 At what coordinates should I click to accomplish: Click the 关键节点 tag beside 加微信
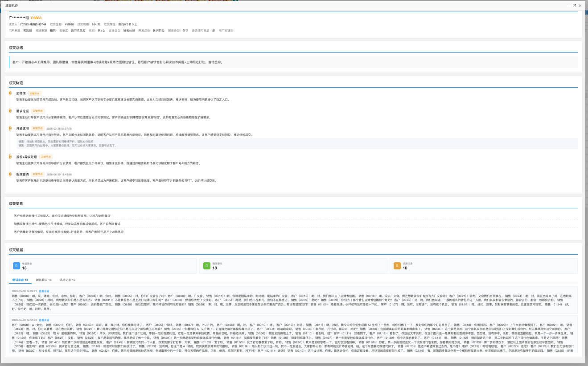click(34, 94)
